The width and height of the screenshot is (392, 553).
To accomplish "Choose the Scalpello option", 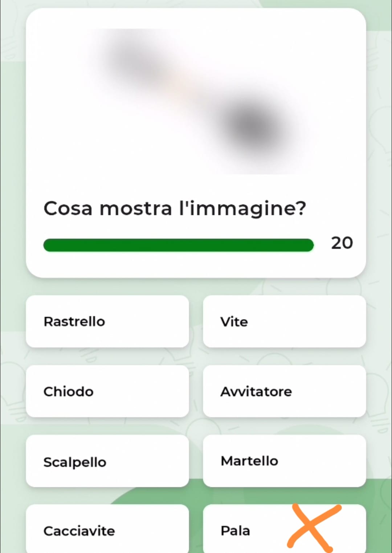I will pos(107,461).
